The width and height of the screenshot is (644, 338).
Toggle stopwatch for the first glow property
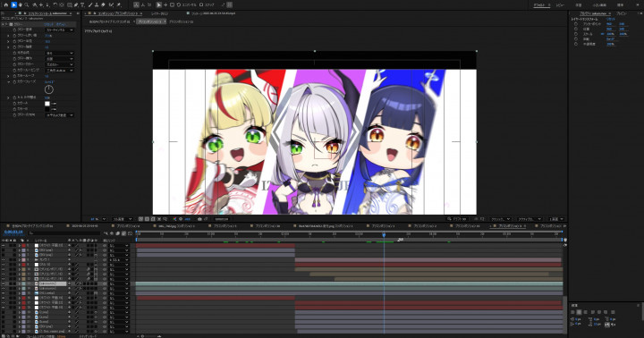point(15,30)
